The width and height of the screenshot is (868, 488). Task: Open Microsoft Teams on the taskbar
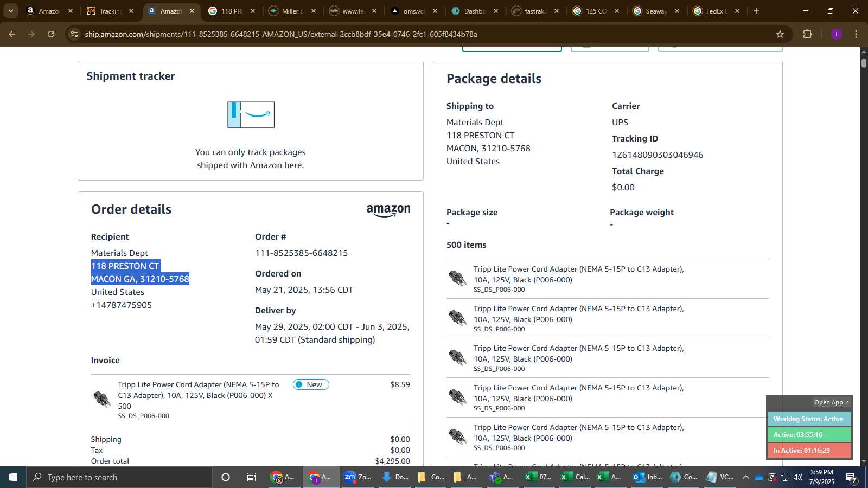[501, 477]
